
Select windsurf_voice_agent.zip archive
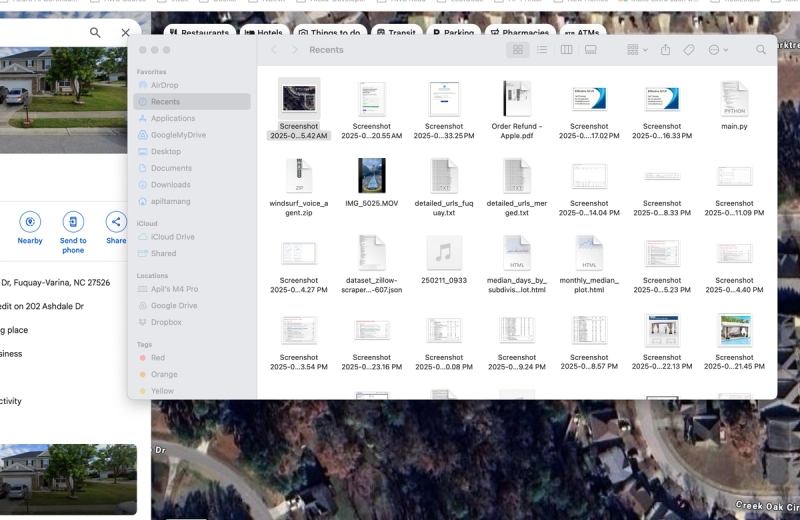299,187
